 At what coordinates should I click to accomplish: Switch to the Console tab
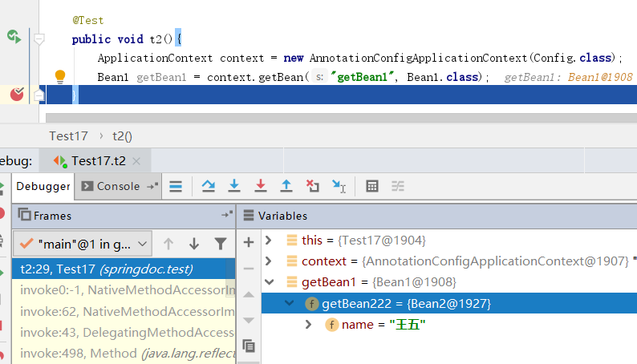111,186
